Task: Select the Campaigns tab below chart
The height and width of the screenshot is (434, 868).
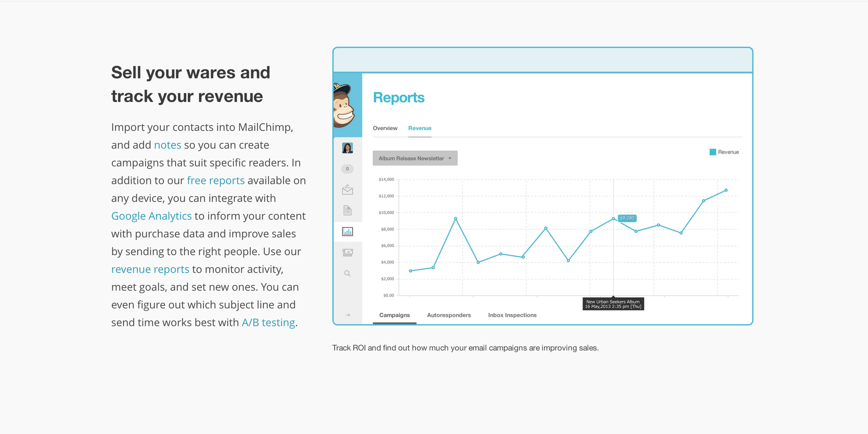Action: click(394, 315)
